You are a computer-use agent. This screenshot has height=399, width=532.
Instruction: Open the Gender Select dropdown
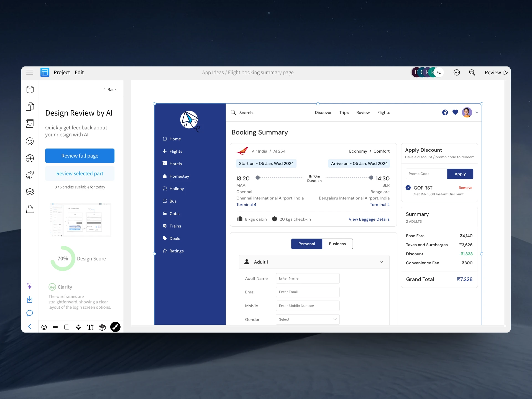308,319
